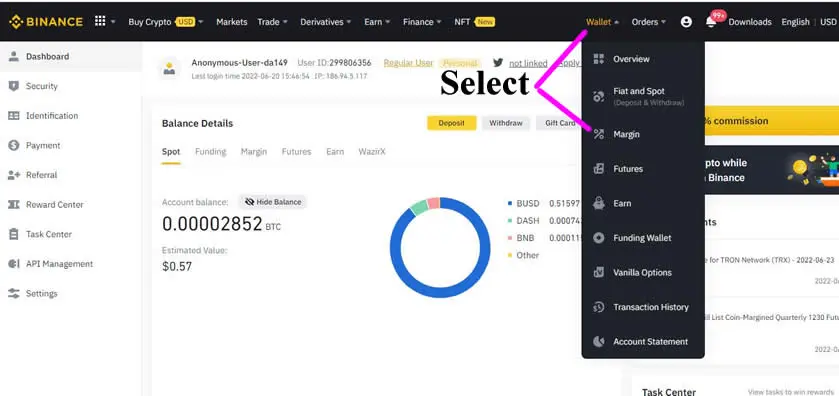Open Markets in the top navigation
Screen dimensions: 839x396
(x=232, y=22)
